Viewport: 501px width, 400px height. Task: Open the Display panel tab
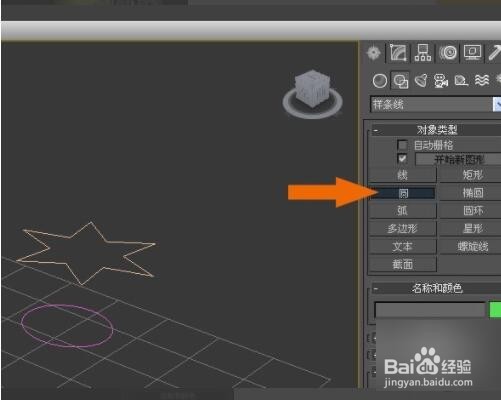(472, 53)
